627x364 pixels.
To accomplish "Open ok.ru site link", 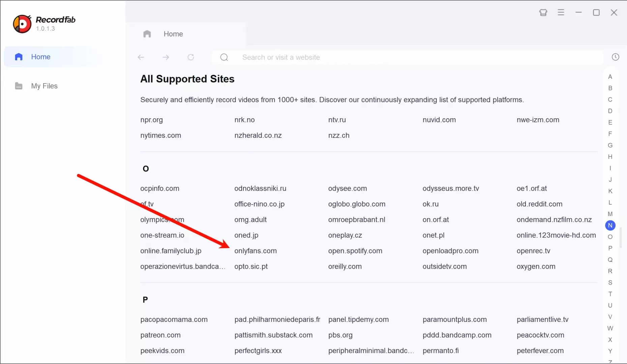I will pyautogui.click(x=430, y=204).
